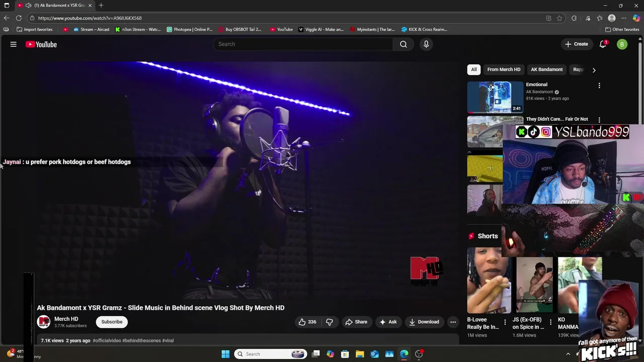Open Merch HD channel avatar

[x=44, y=322]
